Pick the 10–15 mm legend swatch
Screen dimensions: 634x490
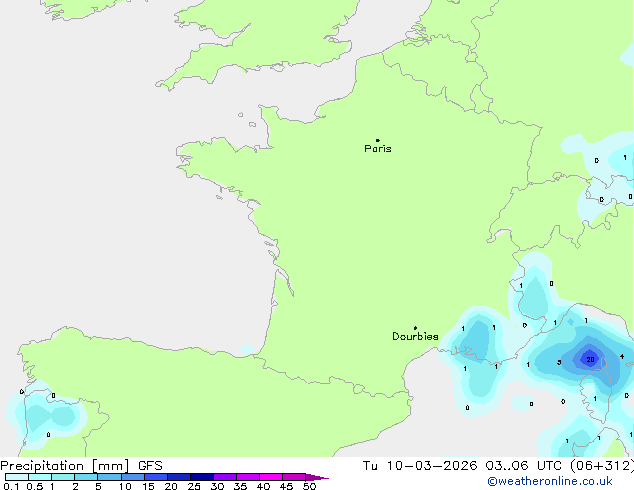[133, 477]
